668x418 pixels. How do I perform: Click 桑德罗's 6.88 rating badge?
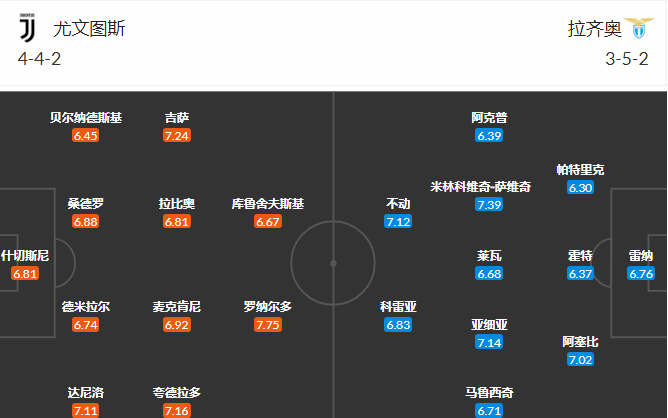[x=86, y=221]
